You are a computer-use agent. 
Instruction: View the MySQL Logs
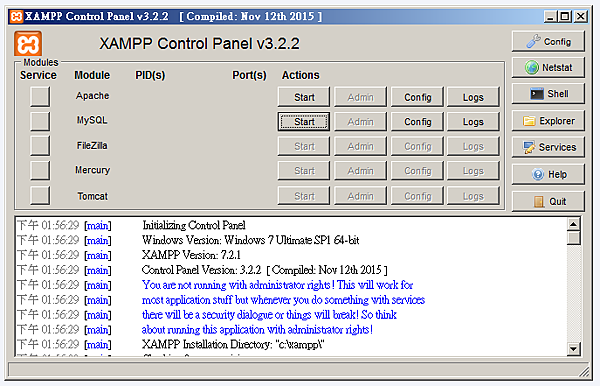point(473,122)
